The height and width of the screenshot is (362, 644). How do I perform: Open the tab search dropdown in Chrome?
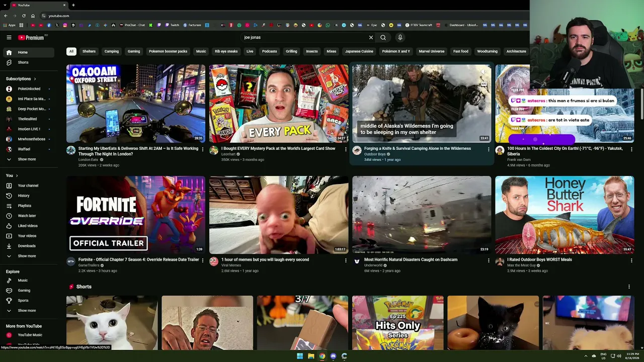6,5
